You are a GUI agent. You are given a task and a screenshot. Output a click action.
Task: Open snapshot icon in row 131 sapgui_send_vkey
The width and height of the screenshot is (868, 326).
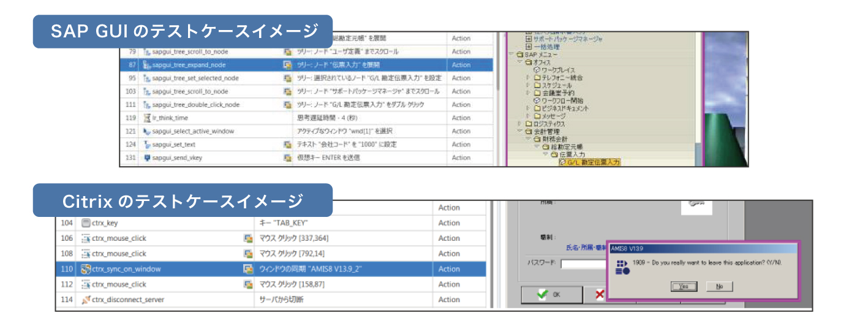287,157
